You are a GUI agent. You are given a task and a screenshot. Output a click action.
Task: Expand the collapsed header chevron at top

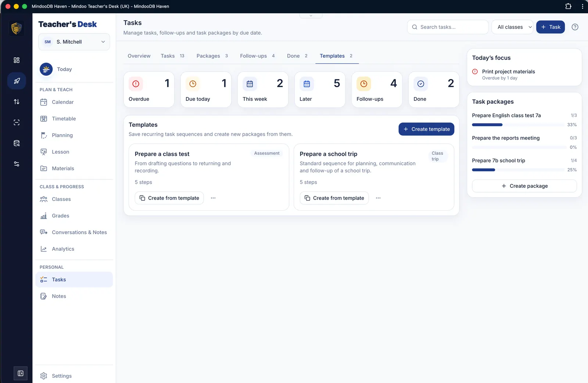[x=311, y=15]
